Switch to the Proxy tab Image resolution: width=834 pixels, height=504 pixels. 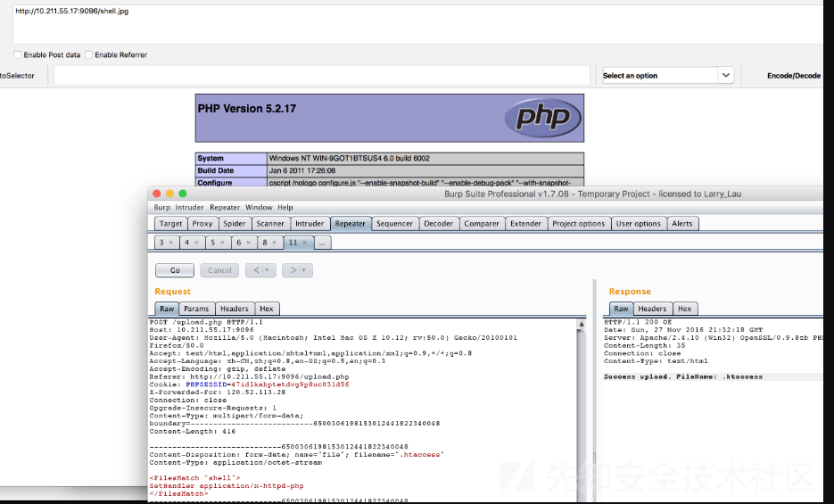coord(202,224)
